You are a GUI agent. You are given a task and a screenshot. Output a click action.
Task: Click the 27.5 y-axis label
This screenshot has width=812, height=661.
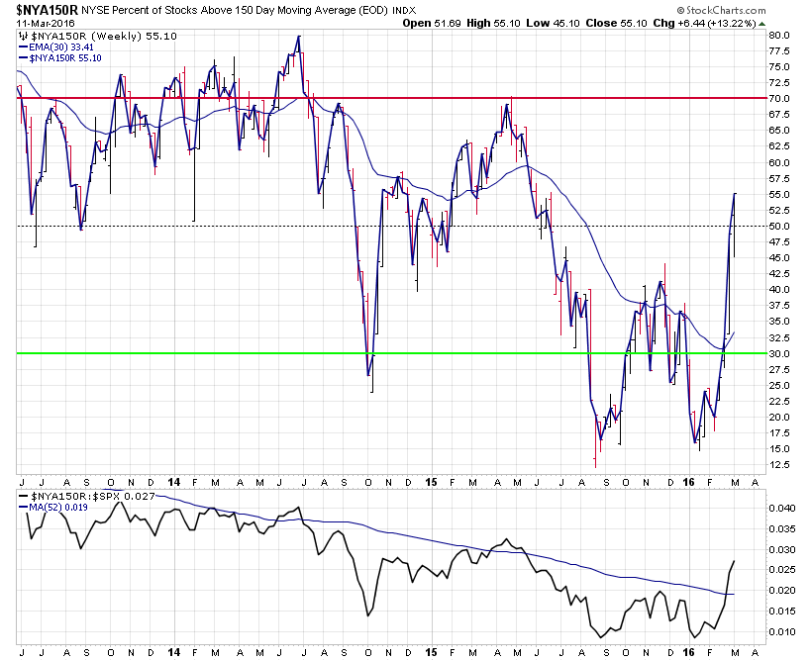point(779,369)
